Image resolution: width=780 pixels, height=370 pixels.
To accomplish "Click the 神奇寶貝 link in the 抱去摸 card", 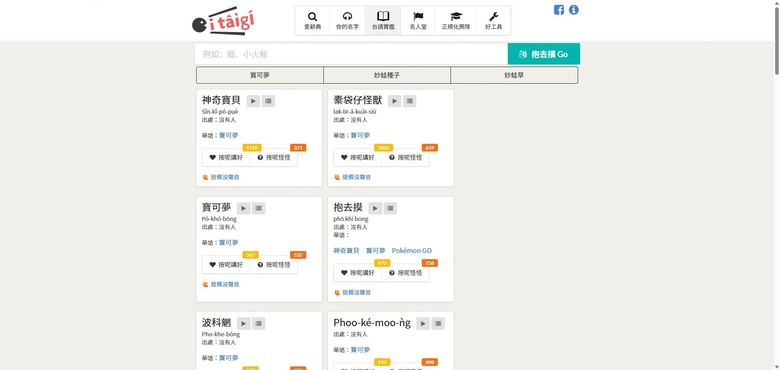I will point(346,251).
